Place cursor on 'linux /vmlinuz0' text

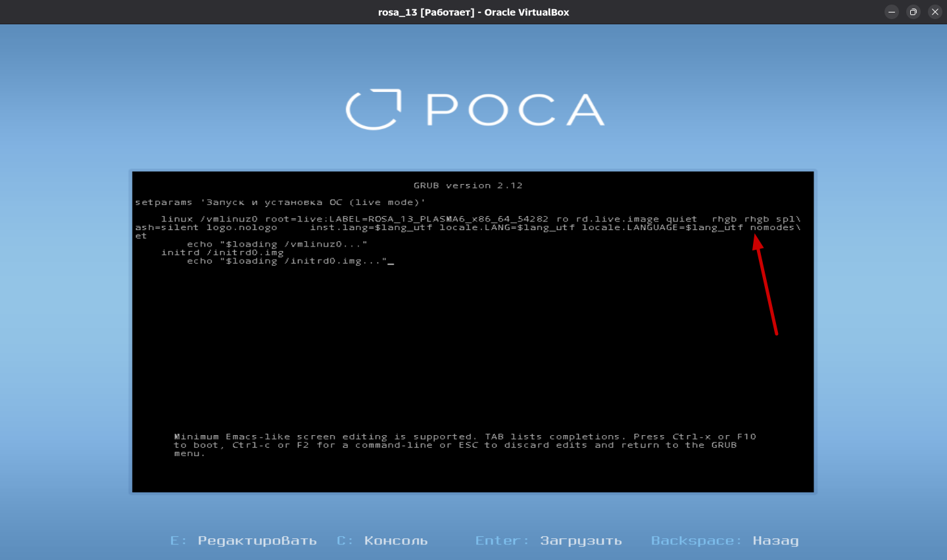click(210, 220)
